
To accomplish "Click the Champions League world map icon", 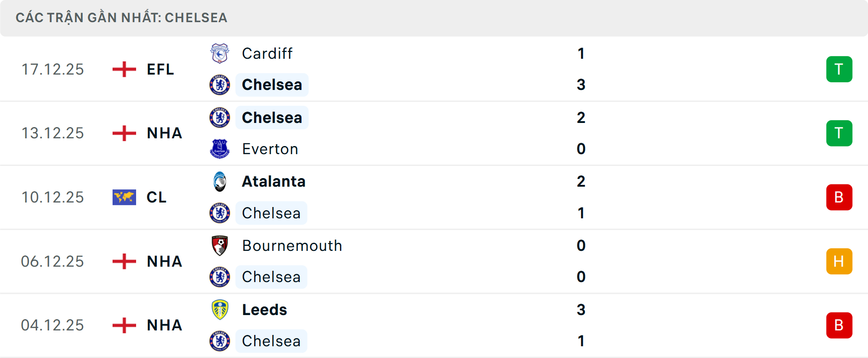I will click(x=123, y=197).
